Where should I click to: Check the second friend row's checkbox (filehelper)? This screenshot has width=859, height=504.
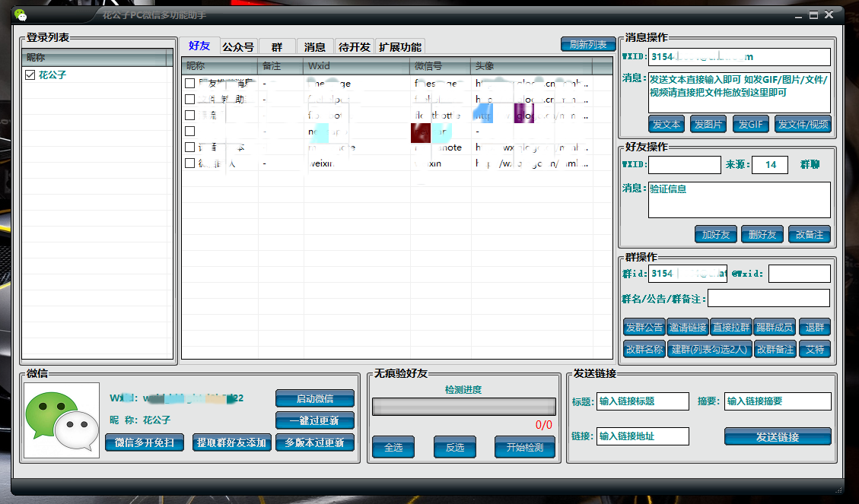click(x=190, y=99)
